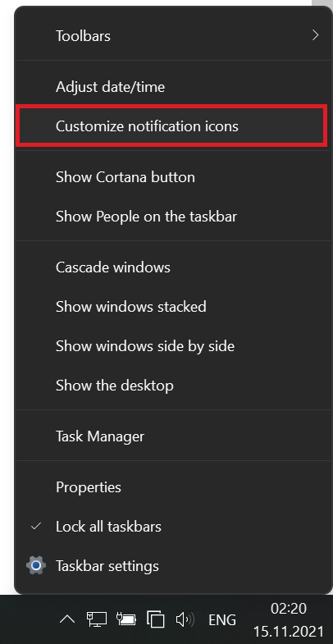Image resolution: width=333 pixels, height=644 pixels.
Task: Click the gear icon beside Taskbar settings
Action: pos(36,565)
